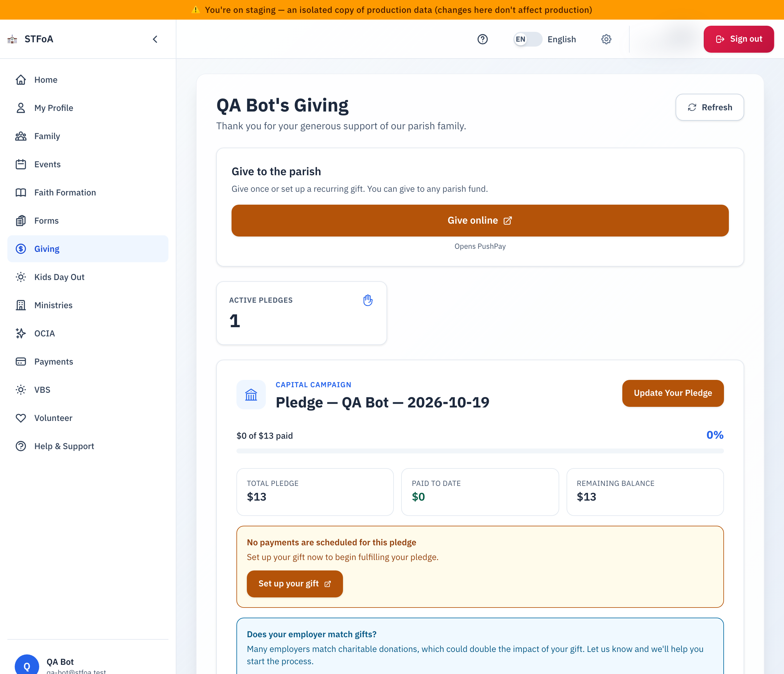This screenshot has width=784, height=674.
Task: Click '$0 of $13 paid' text
Action: (265, 436)
